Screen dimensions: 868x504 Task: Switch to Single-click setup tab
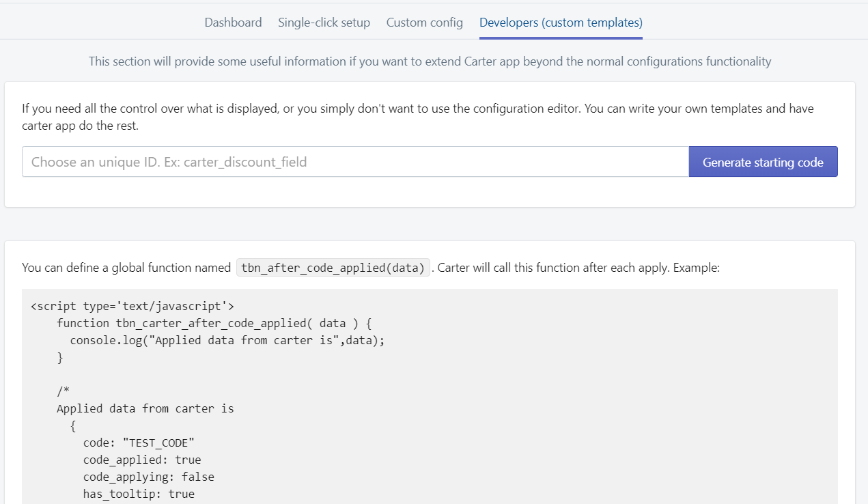point(324,23)
